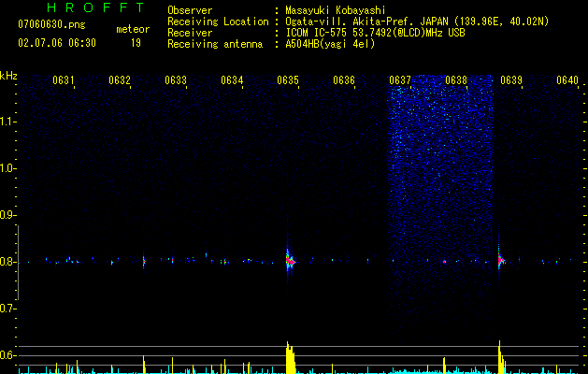Image resolution: width=588 pixels, height=374 pixels.
Task: Click the 0639 time marker
Action: point(511,80)
